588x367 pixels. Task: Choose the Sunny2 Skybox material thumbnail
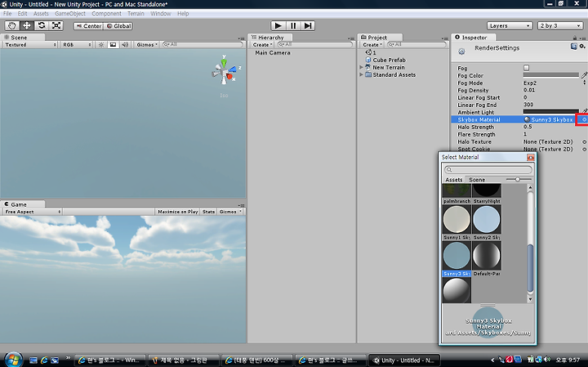tap(487, 222)
